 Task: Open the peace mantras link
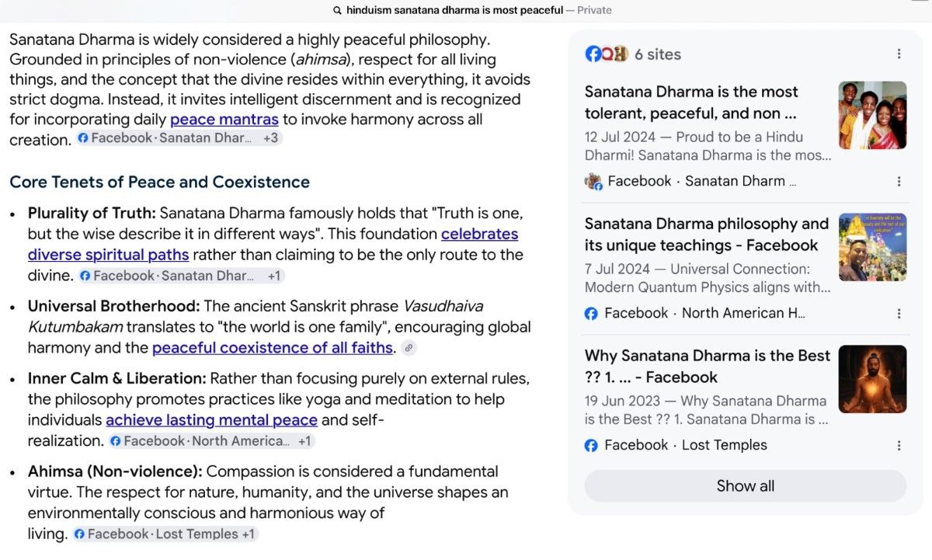click(x=224, y=120)
